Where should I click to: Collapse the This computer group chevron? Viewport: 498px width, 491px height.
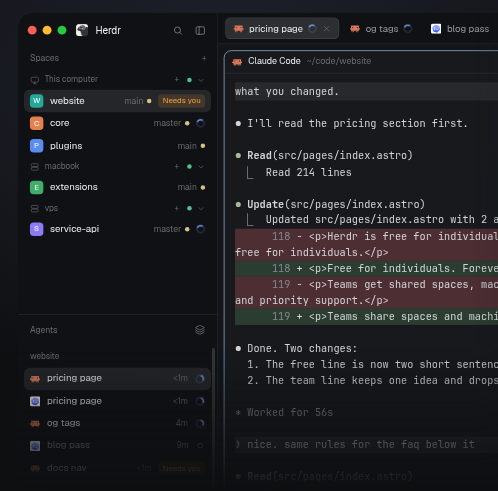201,80
